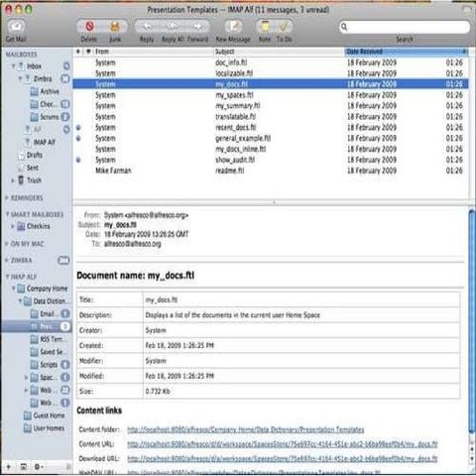Open the Scrums folder
476x476 pixels.
50,117
